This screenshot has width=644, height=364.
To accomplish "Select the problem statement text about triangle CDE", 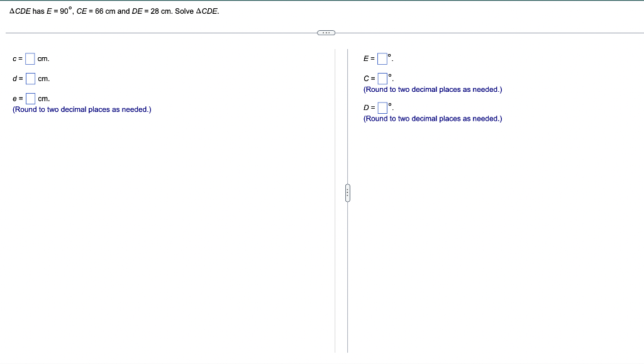I will (112, 11).
